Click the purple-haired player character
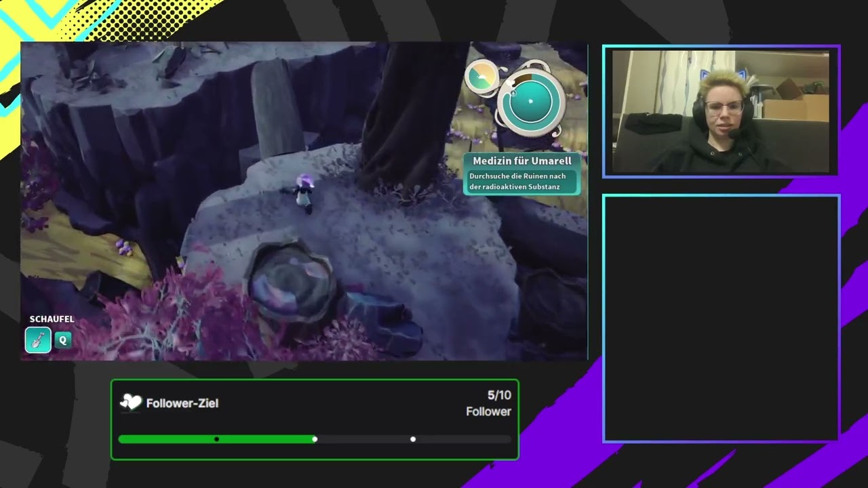 pyautogui.click(x=303, y=192)
